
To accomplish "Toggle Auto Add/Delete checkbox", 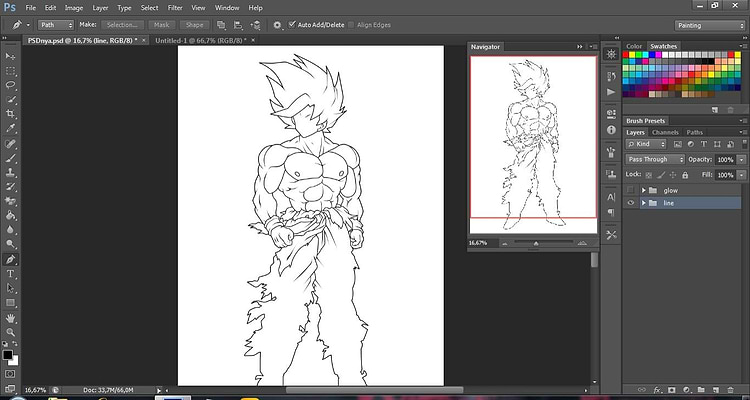I will (292, 24).
